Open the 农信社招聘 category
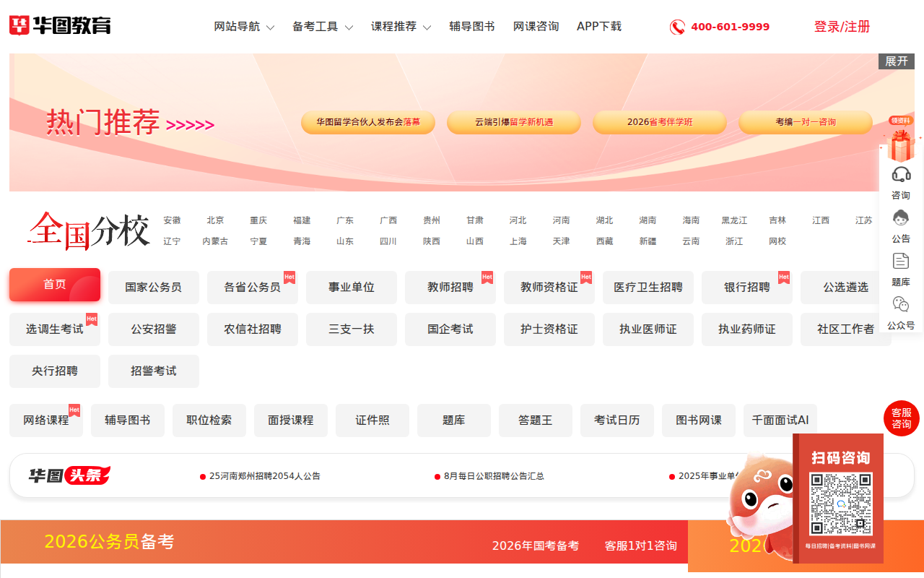 (253, 329)
